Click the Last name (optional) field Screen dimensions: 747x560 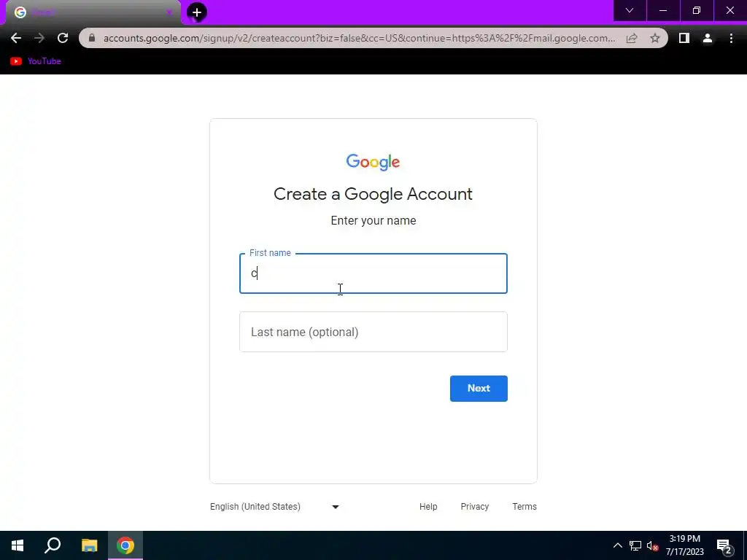pos(373,332)
